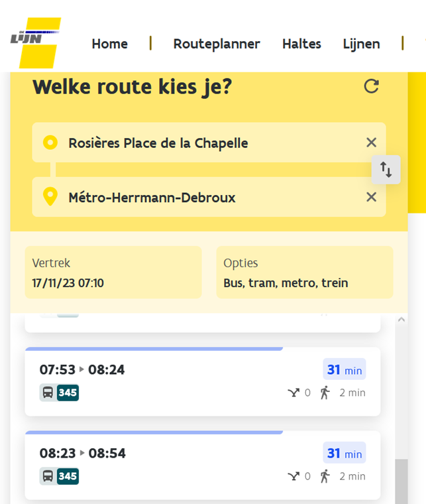
Task: Clear the Rosières Place de la Chapelle field
Action: point(372,143)
